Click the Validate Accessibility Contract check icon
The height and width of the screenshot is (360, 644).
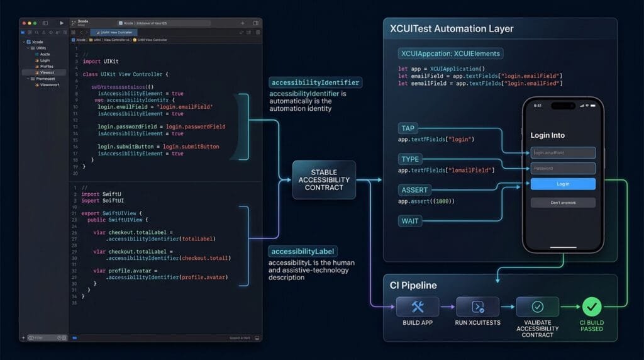(538, 307)
